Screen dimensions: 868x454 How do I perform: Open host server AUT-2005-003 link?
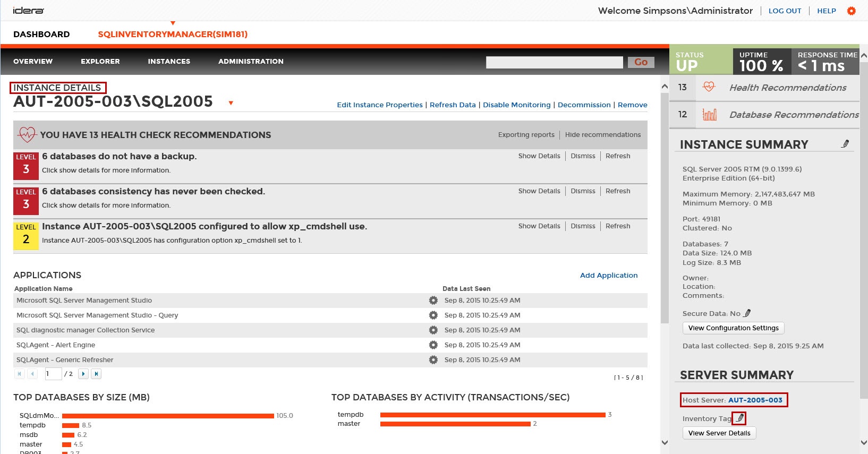[755, 400]
